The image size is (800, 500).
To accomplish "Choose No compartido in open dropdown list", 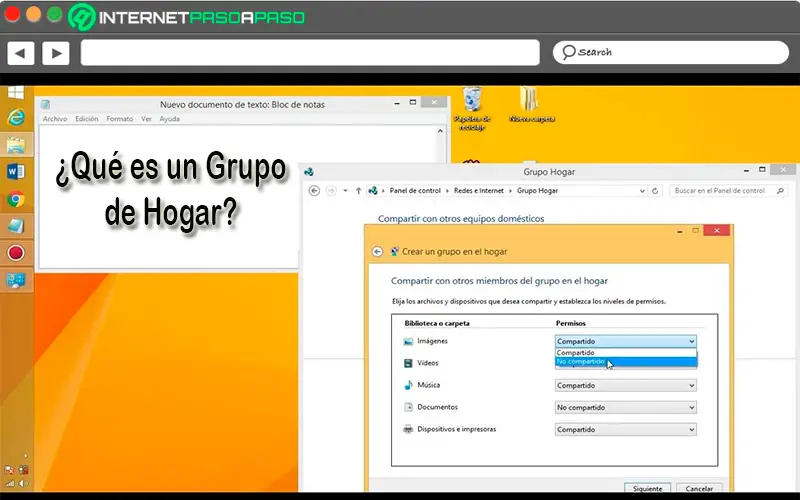I will (626, 362).
